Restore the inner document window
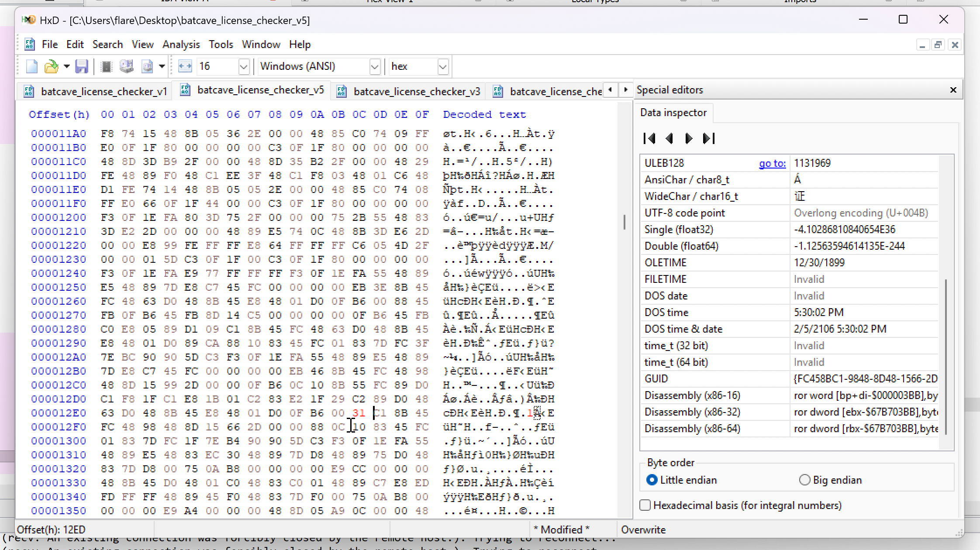Screen dimensions: 980x550 point(938,45)
